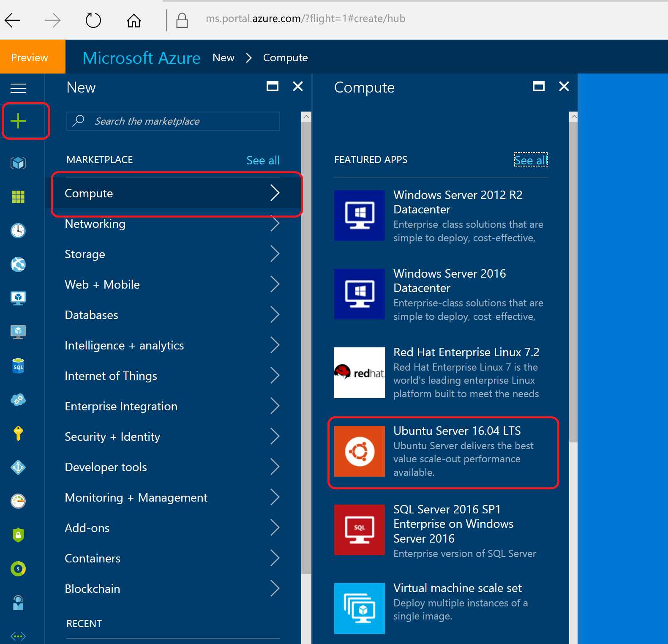Click the Compute blade scrollbar up arrow
668x644 pixels.
573,117
